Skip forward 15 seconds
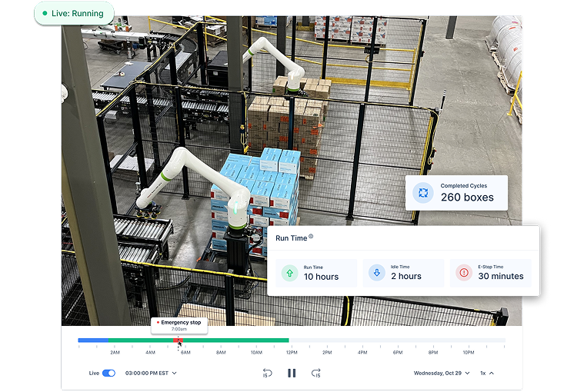Screen dimensions: 574x392 coord(316,373)
